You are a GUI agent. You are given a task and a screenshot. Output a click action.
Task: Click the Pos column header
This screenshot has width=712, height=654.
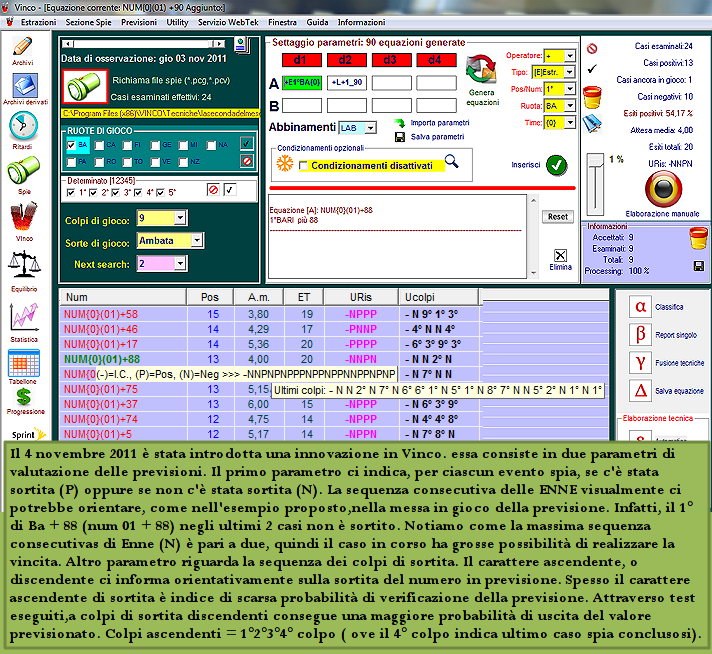tap(210, 297)
